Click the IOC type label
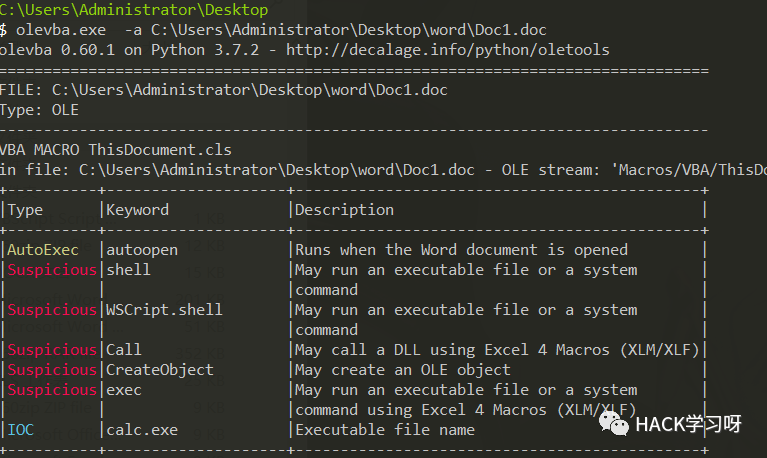The image size is (767, 458). [21, 430]
